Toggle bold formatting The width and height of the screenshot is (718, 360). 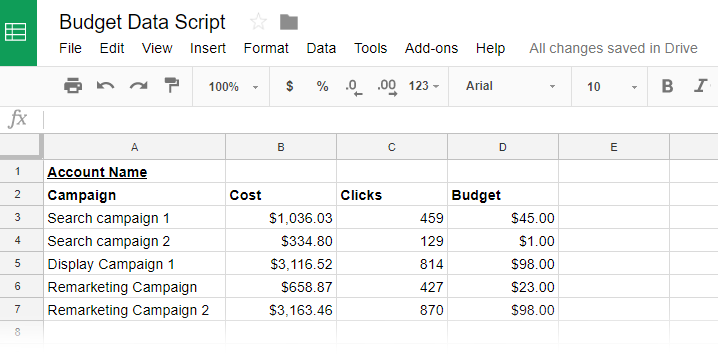(x=667, y=86)
